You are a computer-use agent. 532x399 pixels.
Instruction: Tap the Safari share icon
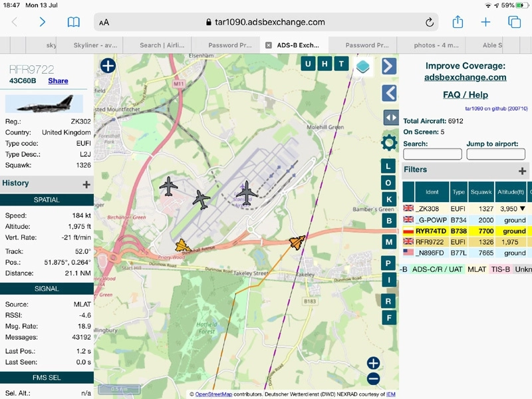[x=458, y=22]
